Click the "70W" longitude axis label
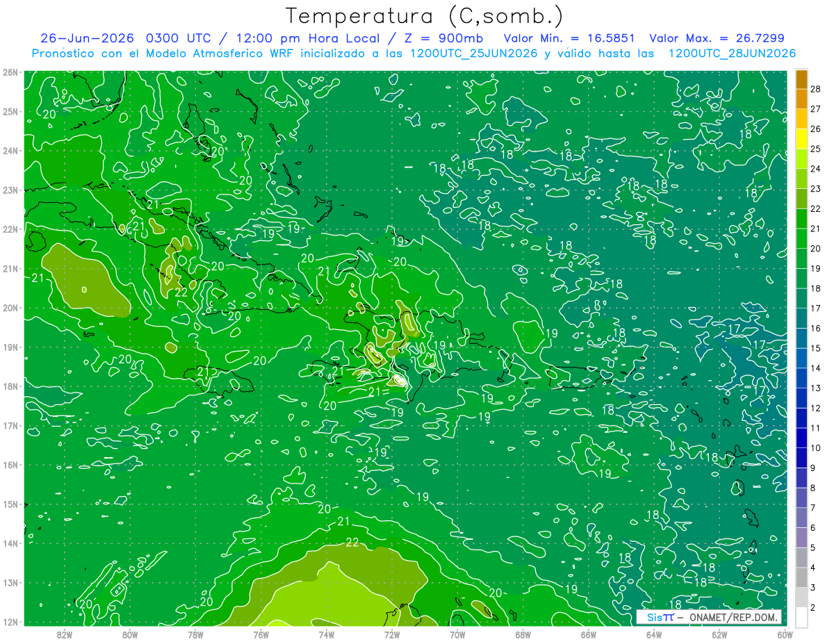This screenshot has width=834, height=644. click(457, 634)
